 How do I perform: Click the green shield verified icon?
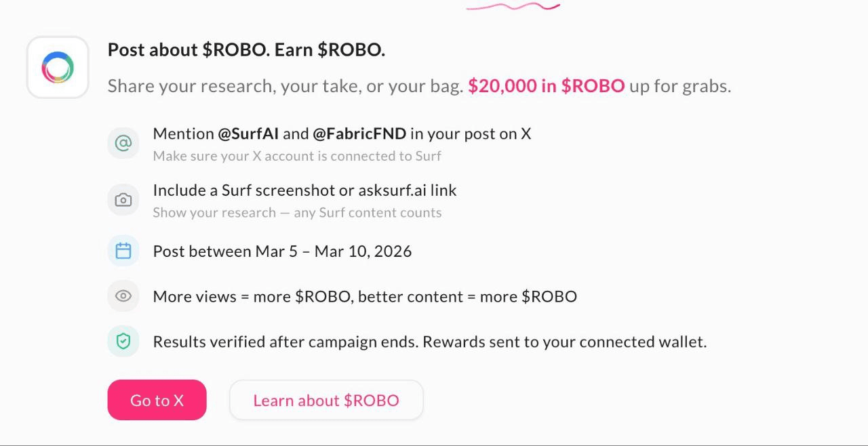[x=123, y=341]
